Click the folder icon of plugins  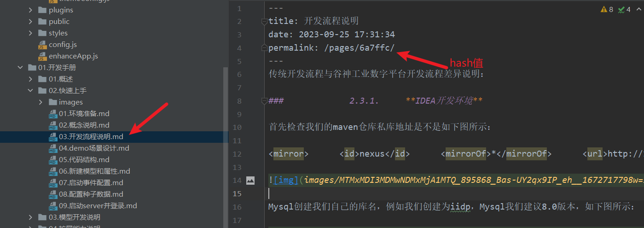click(42, 10)
